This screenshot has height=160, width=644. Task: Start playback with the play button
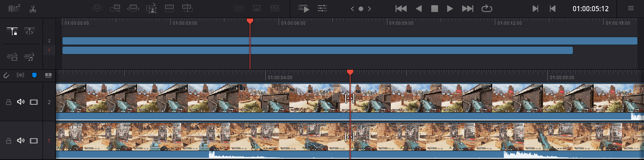(450, 9)
